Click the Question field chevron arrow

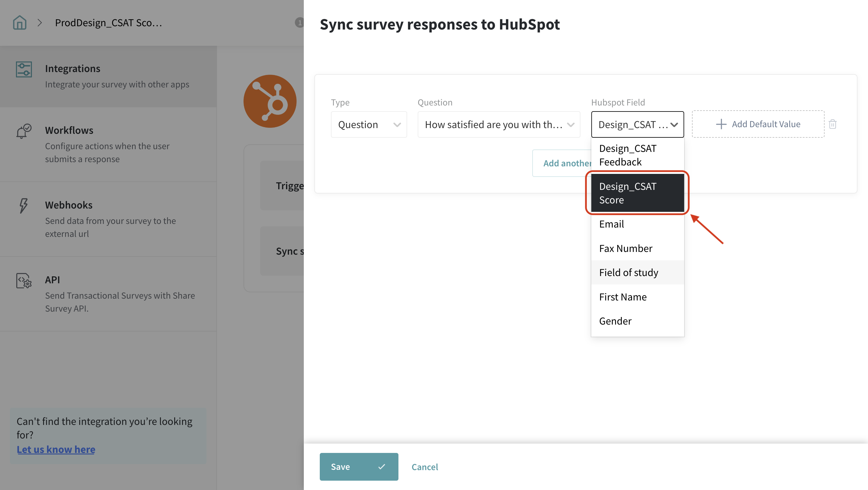tap(571, 125)
